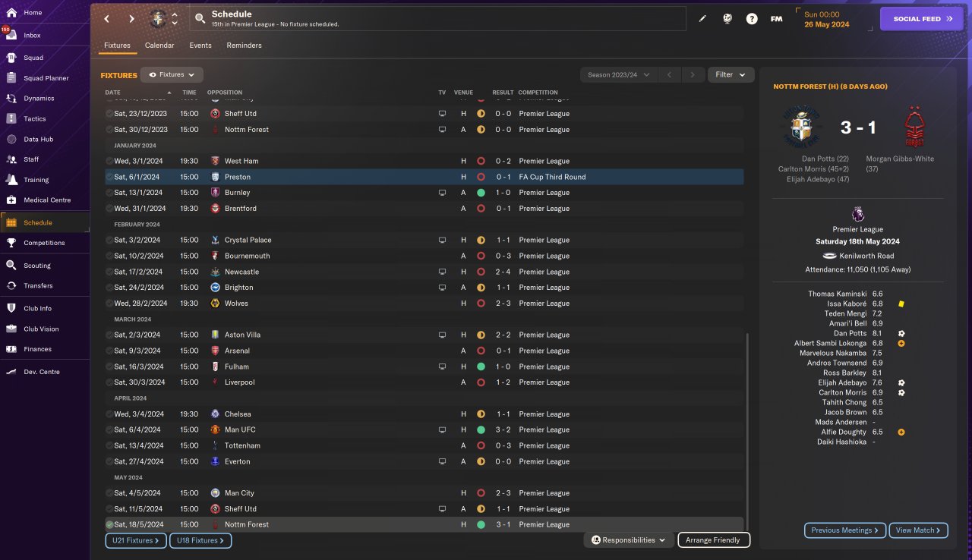
Task: Select the Fixtures tab
Action: (x=118, y=46)
